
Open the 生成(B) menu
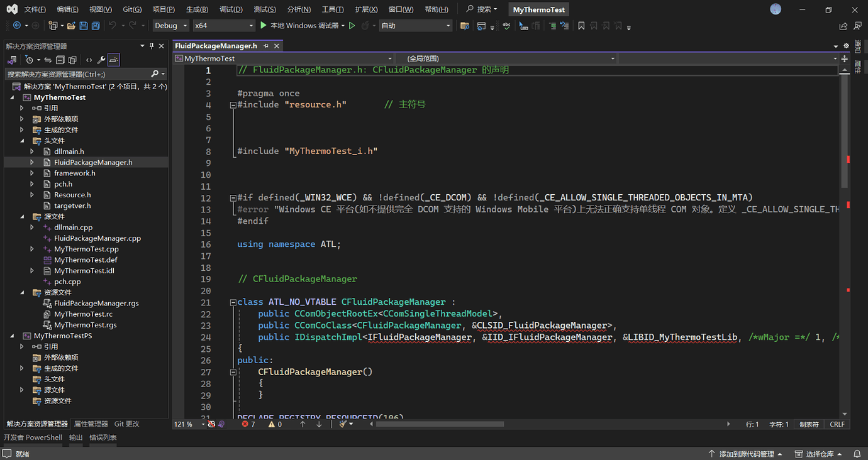[x=197, y=9]
